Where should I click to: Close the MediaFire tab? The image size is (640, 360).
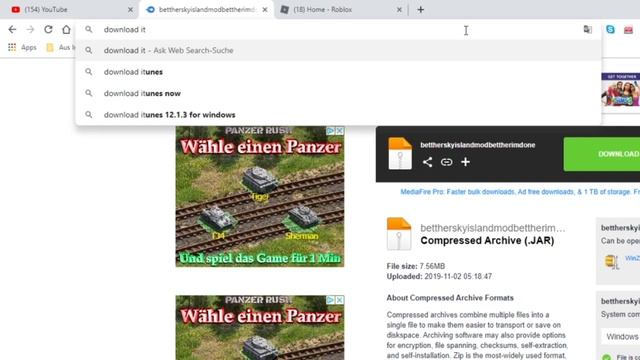point(265,9)
